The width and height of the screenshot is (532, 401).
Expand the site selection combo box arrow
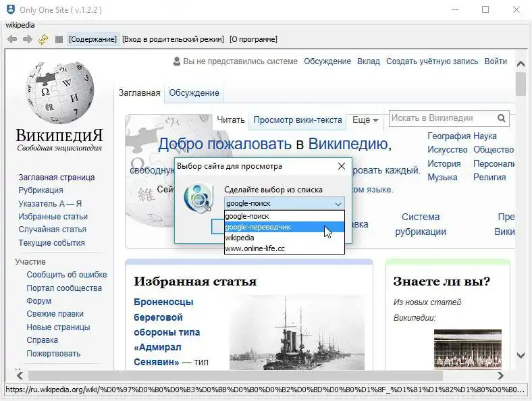(x=338, y=204)
